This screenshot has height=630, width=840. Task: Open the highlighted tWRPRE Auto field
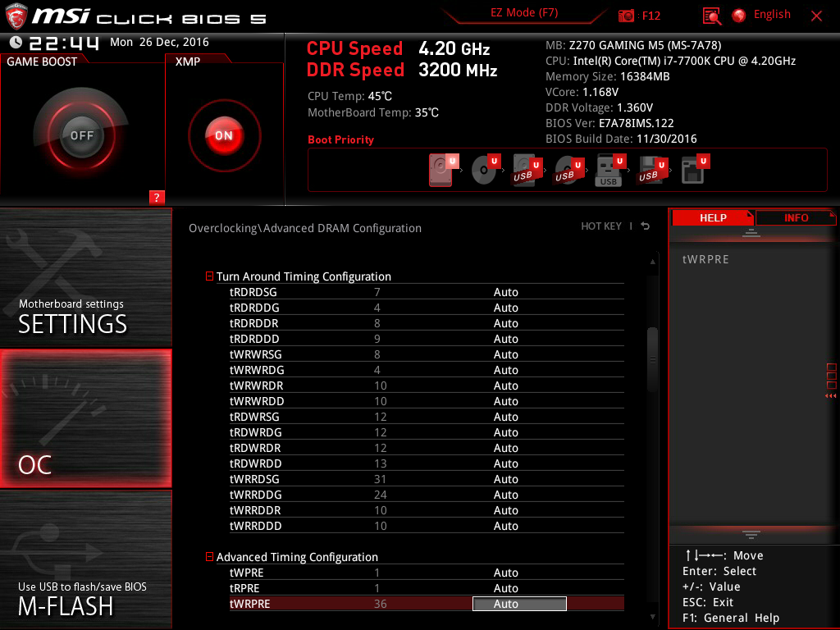pos(519,604)
